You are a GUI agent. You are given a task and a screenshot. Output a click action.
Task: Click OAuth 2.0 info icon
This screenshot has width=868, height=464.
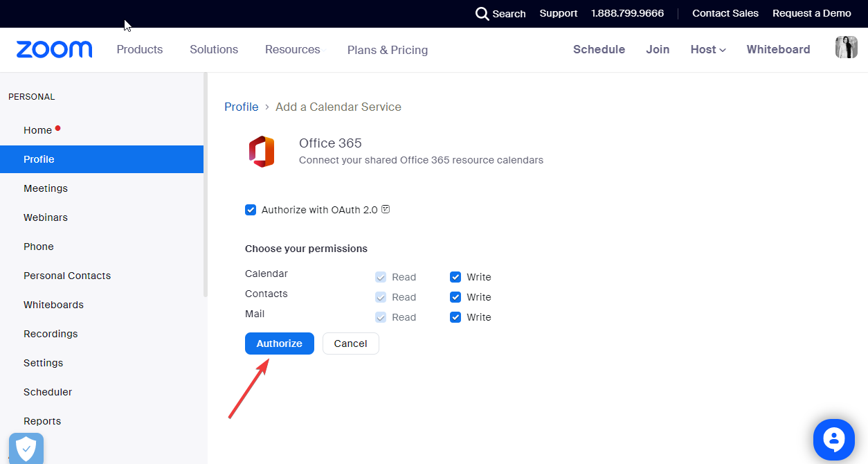click(386, 209)
